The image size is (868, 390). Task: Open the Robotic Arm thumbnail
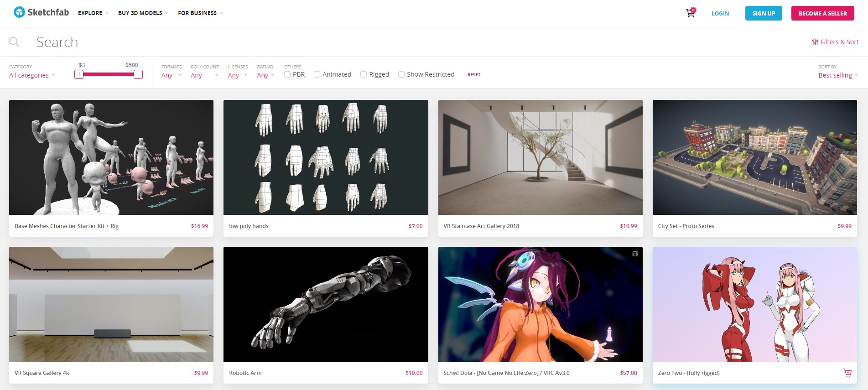(326, 304)
